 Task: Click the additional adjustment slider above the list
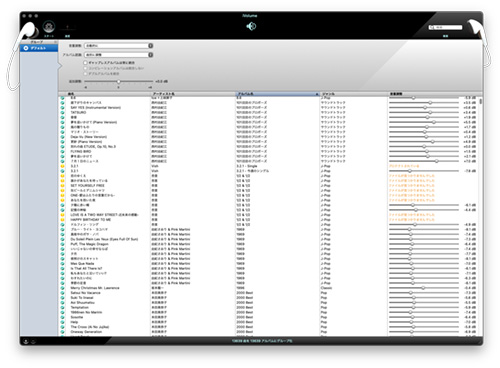(x=119, y=81)
